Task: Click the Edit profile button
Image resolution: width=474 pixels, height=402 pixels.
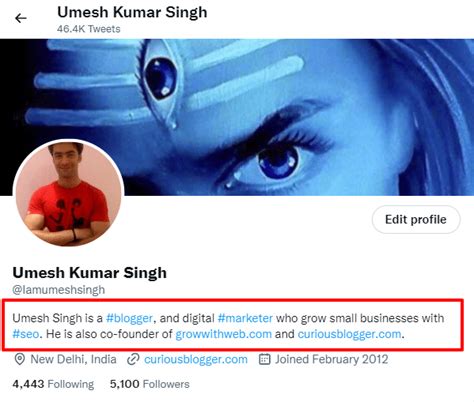Action: [416, 220]
